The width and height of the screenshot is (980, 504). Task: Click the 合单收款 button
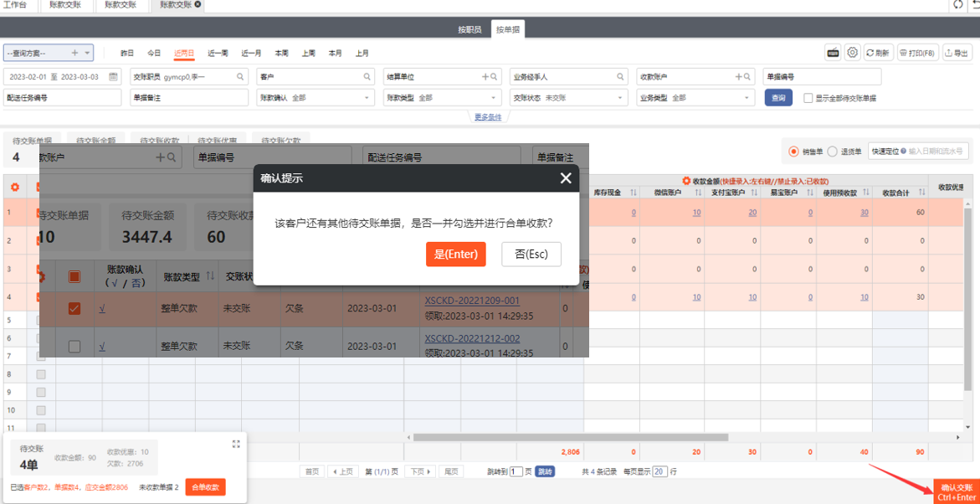(x=205, y=487)
